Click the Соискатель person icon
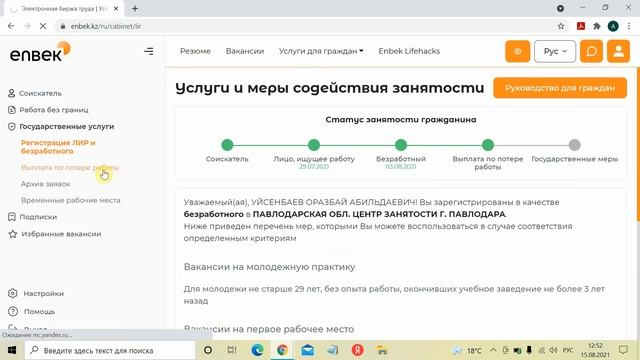The image size is (640, 360). (x=11, y=93)
